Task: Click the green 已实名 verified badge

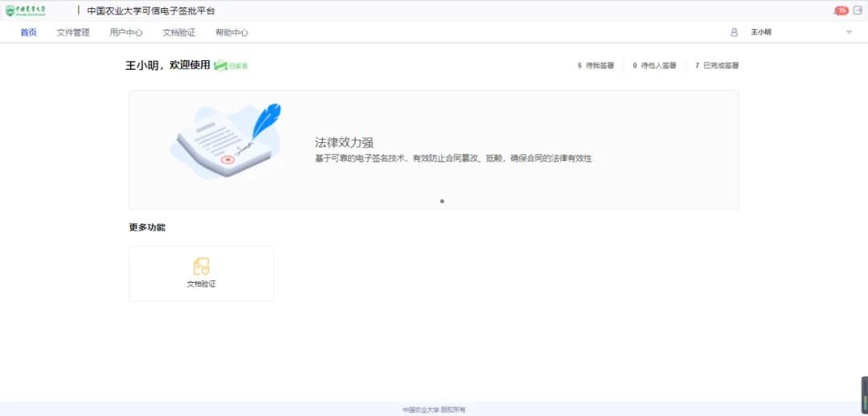Action: tap(231, 66)
